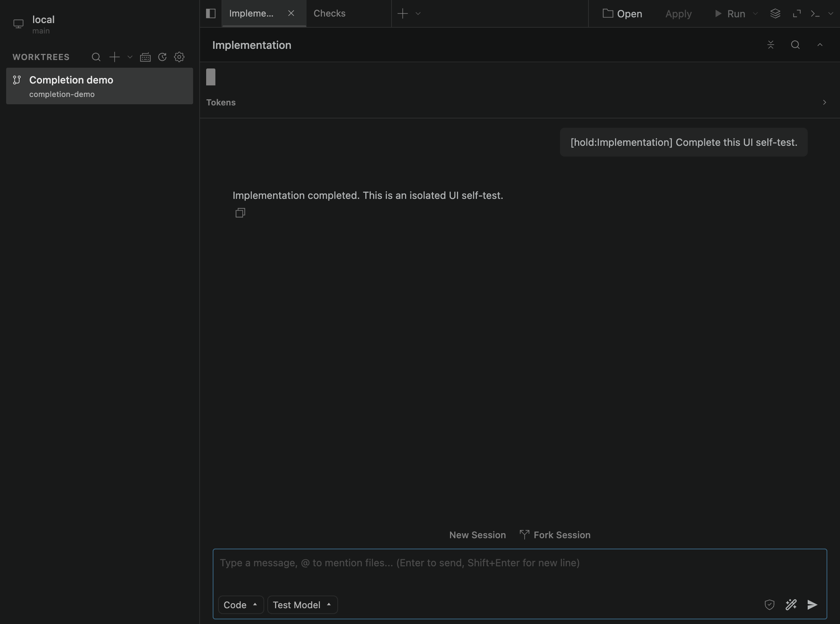The width and height of the screenshot is (840, 624).
Task: Open the Test Model selector
Action: coord(303,605)
